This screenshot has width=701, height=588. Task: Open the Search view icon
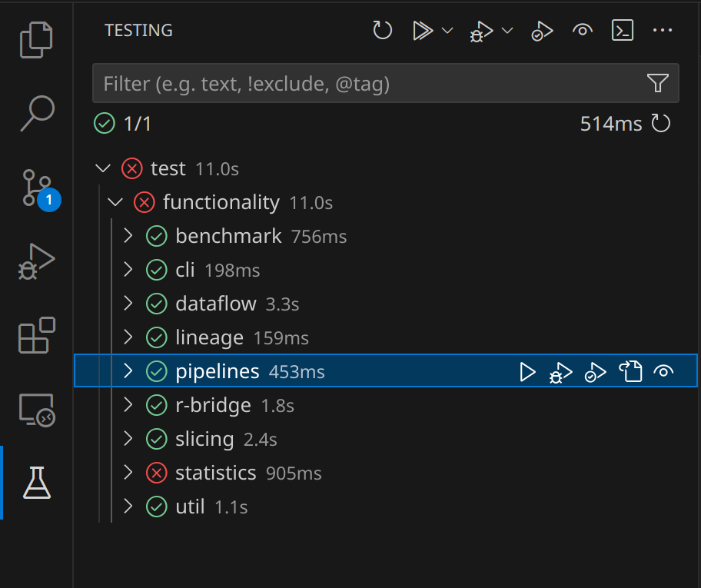pyautogui.click(x=37, y=113)
